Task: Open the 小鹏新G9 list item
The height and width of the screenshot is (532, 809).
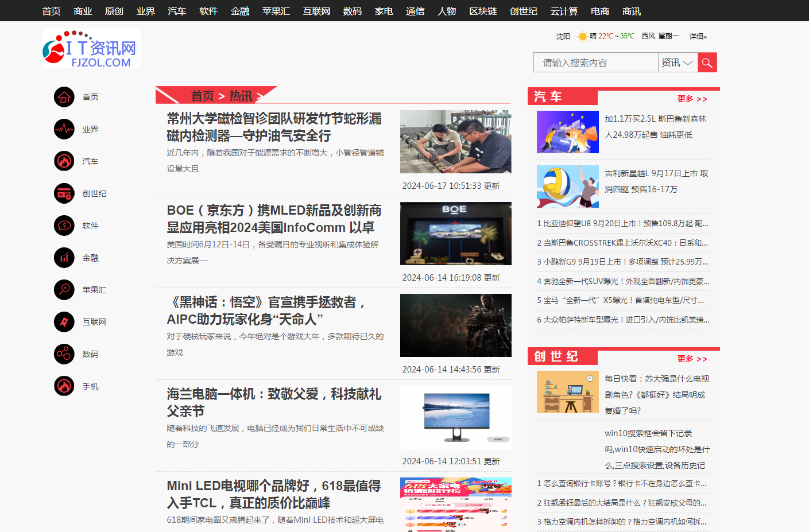Action: click(623, 262)
